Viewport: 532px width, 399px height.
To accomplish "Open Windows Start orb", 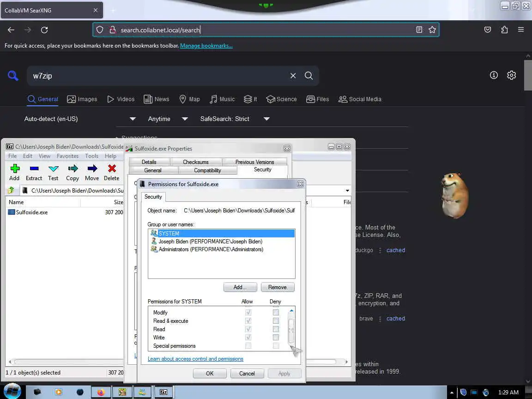I will click(12, 392).
